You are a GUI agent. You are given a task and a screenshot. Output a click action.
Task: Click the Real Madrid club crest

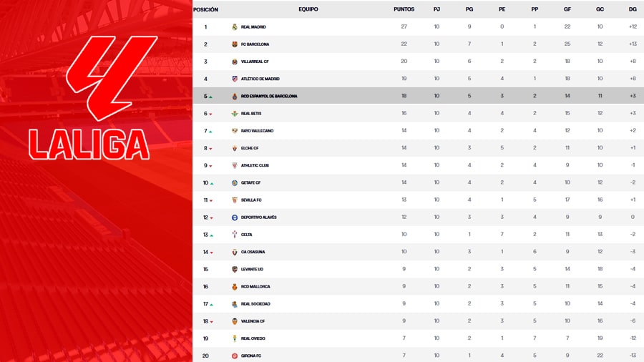point(235,27)
